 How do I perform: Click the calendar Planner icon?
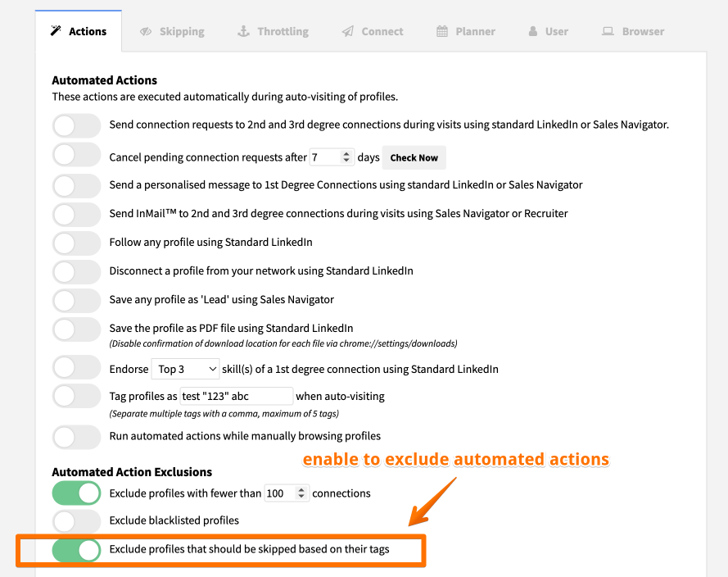coord(442,31)
